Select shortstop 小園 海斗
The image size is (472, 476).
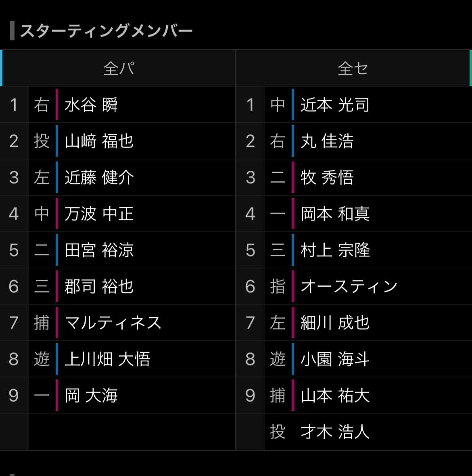335,359
